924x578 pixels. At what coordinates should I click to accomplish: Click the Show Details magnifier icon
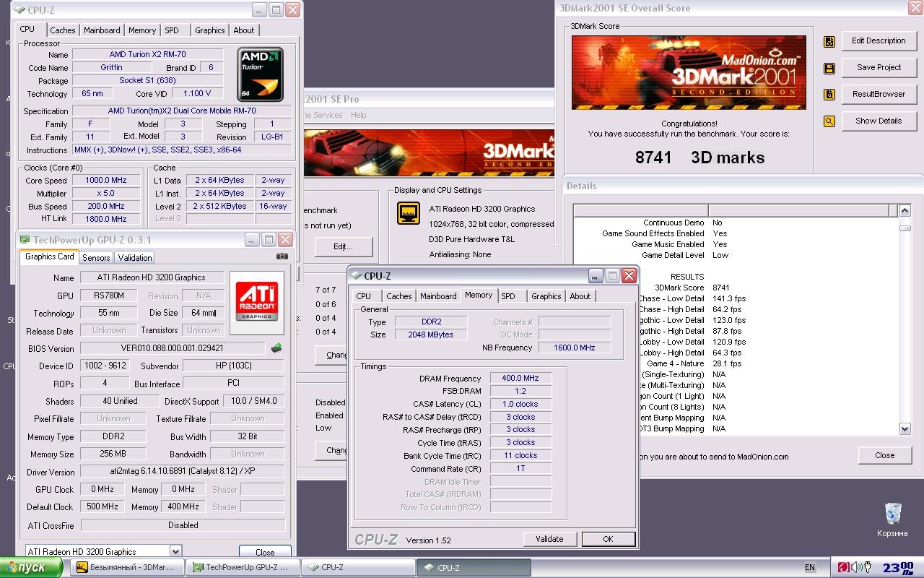[x=829, y=121]
